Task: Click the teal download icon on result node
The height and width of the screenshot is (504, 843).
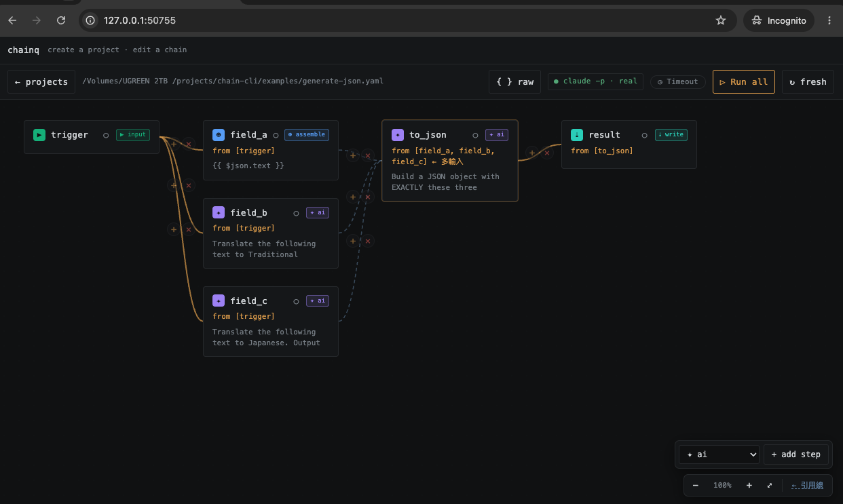Action: click(577, 135)
